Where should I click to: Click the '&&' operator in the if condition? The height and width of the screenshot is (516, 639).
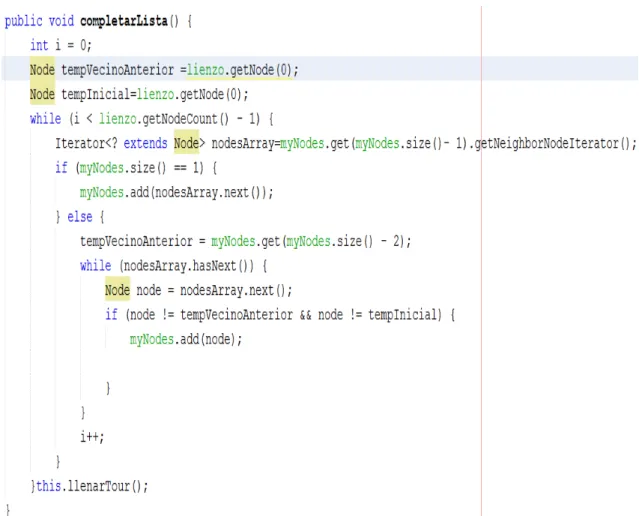tap(305, 315)
